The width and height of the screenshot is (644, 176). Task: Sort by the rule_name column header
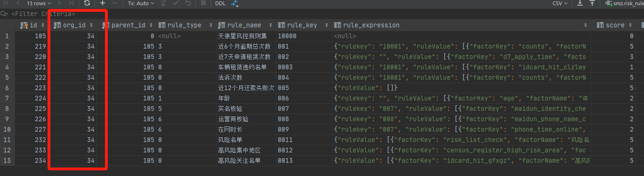coord(246,25)
